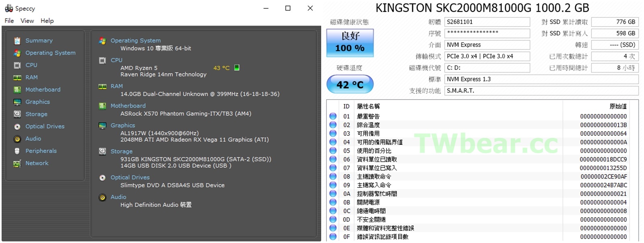Viewport: 644px width, 243px height.
Task: Select the Audio sidebar icon
Action: pyautogui.click(x=17, y=139)
